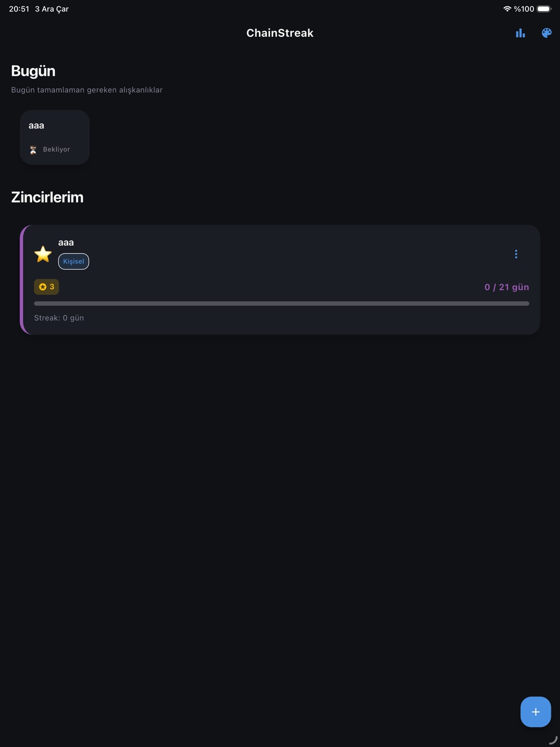
Task: Click the purple accent edge of aaa card
Action: click(22, 280)
